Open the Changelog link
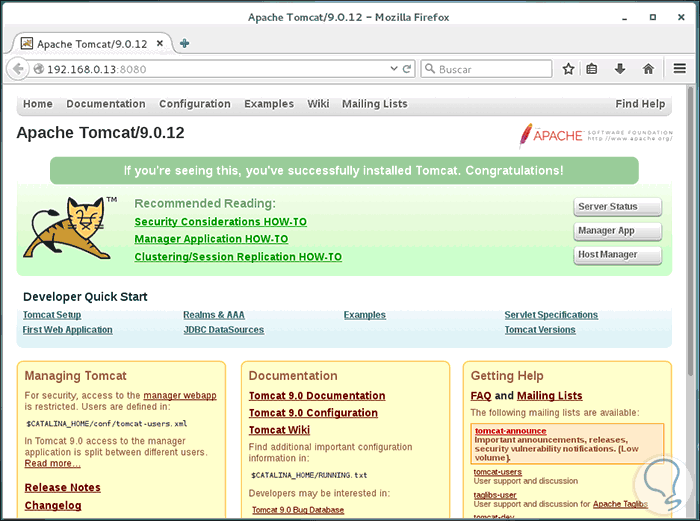Viewport: 700px width, 521px height. [53, 505]
